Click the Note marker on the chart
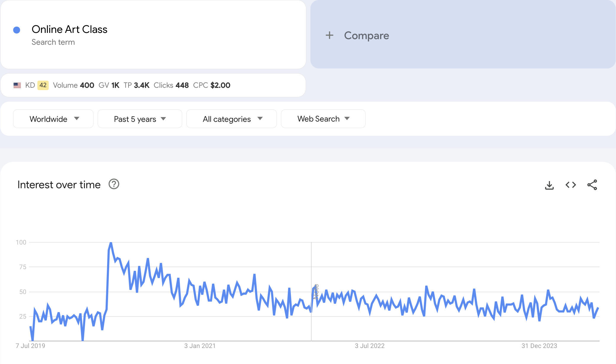This screenshot has width=616, height=364. point(316,291)
